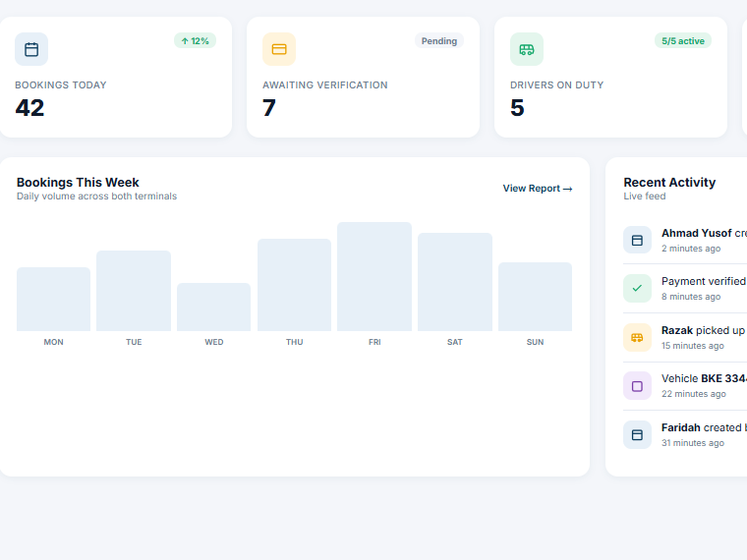Click the Razak picked up activity entry
747x560 pixels.
[x=685, y=337]
